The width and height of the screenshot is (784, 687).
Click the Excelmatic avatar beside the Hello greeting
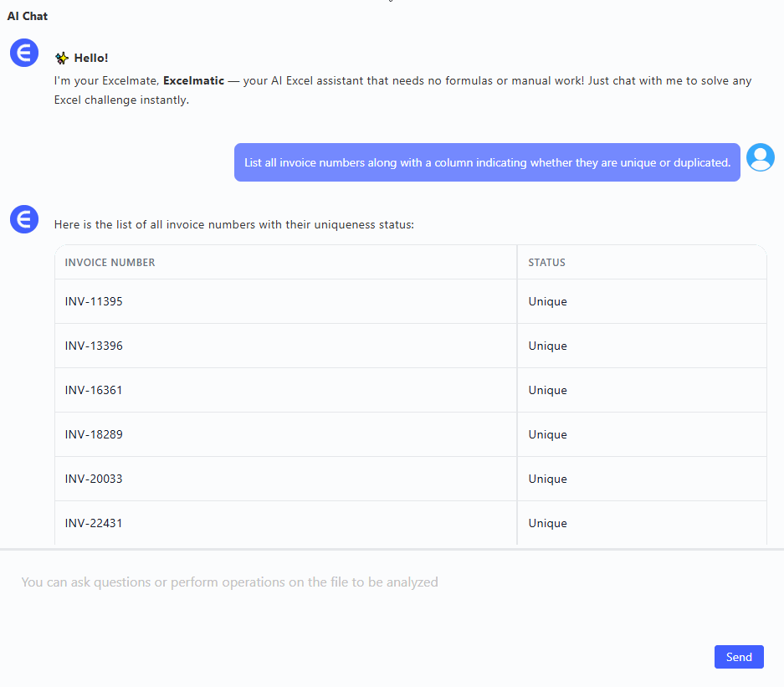coord(24,53)
